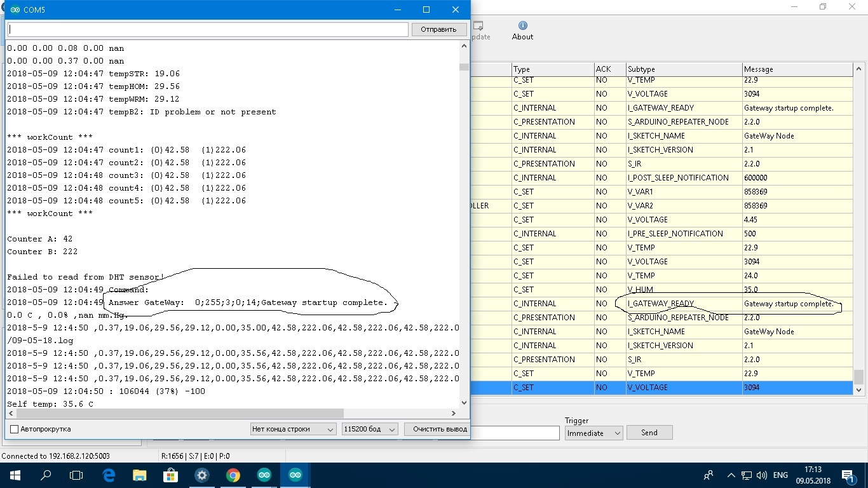Open the Windows Search magnifier icon
The image size is (868, 488).
(46, 475)
